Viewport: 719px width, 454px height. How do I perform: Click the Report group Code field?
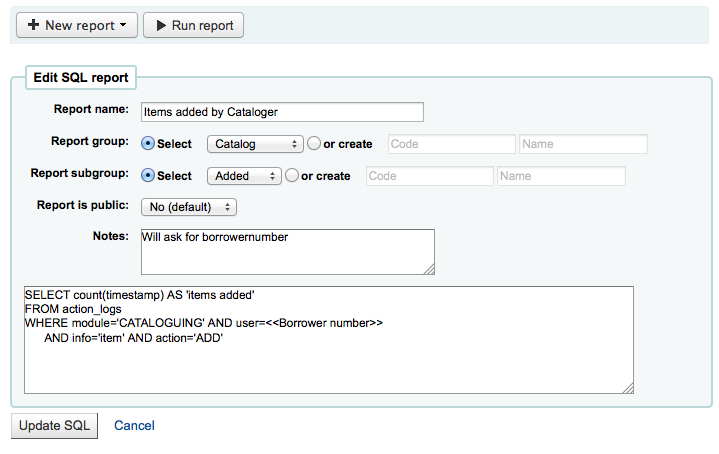(x=450, y=144)
